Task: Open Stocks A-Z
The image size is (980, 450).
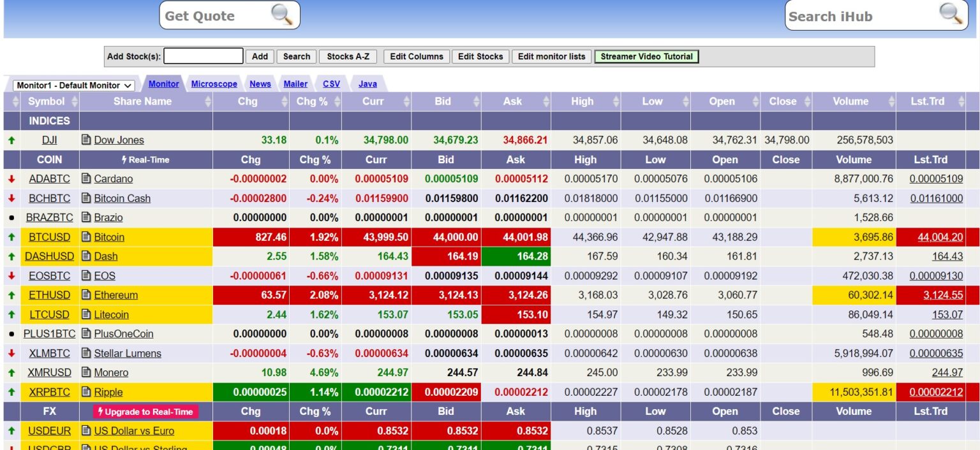Action: tap(348, 56)
